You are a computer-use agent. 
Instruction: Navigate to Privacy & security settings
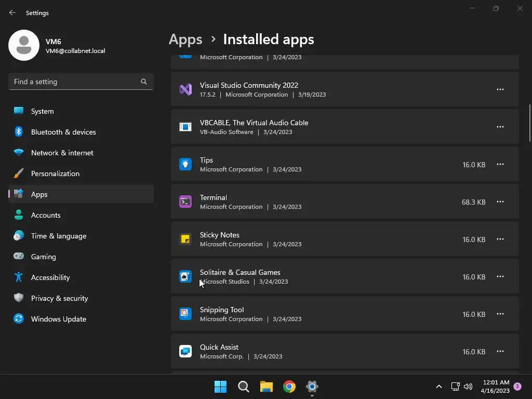59,298
